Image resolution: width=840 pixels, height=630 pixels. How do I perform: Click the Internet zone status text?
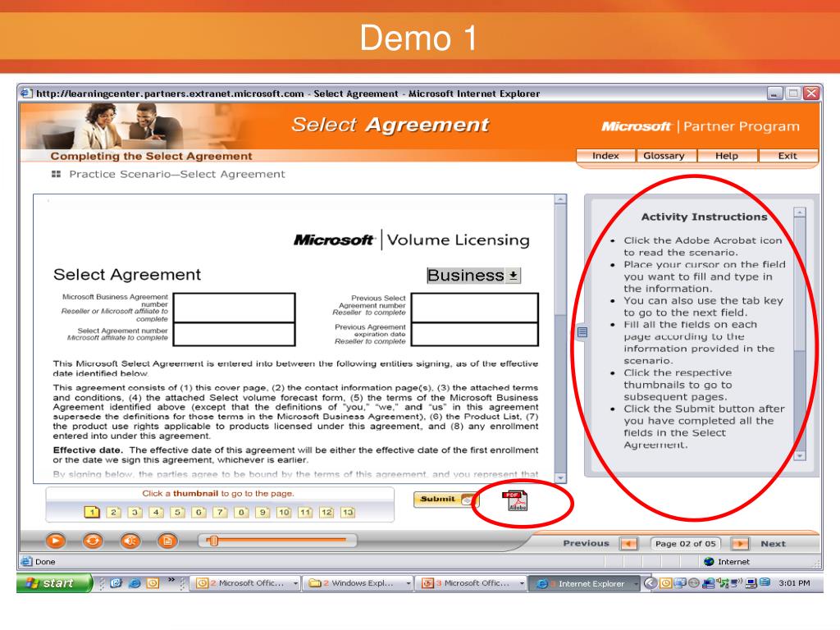point(733,561)
